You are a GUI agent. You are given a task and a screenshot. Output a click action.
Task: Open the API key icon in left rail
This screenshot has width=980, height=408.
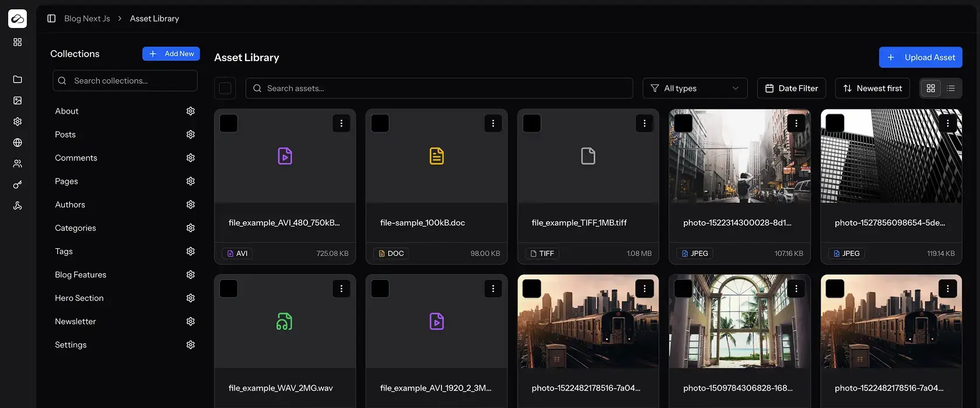click(x=17, y=185)
